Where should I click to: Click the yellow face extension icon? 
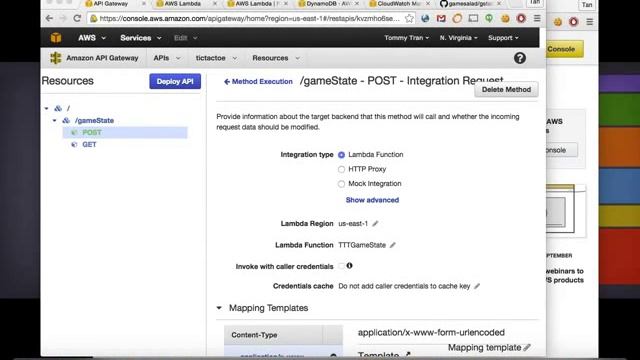[x=505, y=18]
